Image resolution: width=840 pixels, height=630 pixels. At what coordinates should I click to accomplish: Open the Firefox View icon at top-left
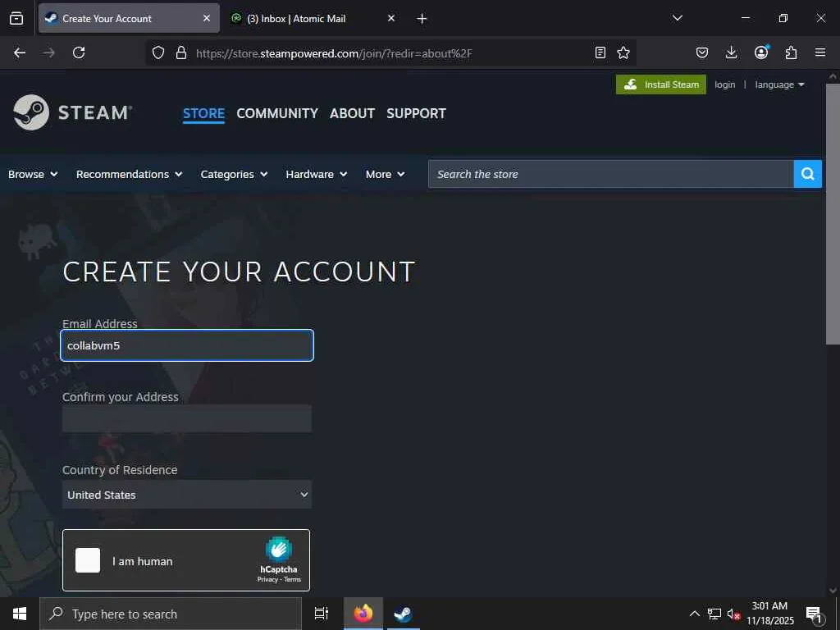click(16, 18)
